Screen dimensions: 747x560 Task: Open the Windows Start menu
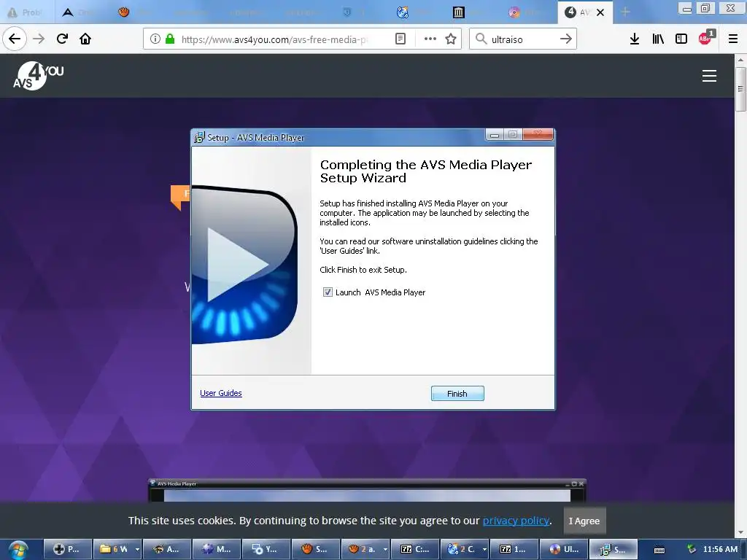pyautogui.click(x=18, y=550)
